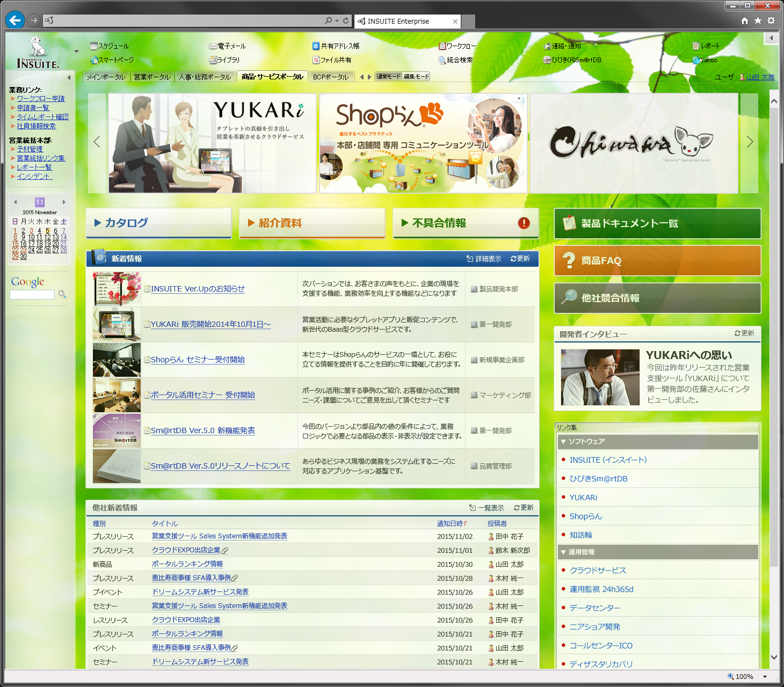Open INSUITE Ver.Upのお知らせ article

point(198,289)
